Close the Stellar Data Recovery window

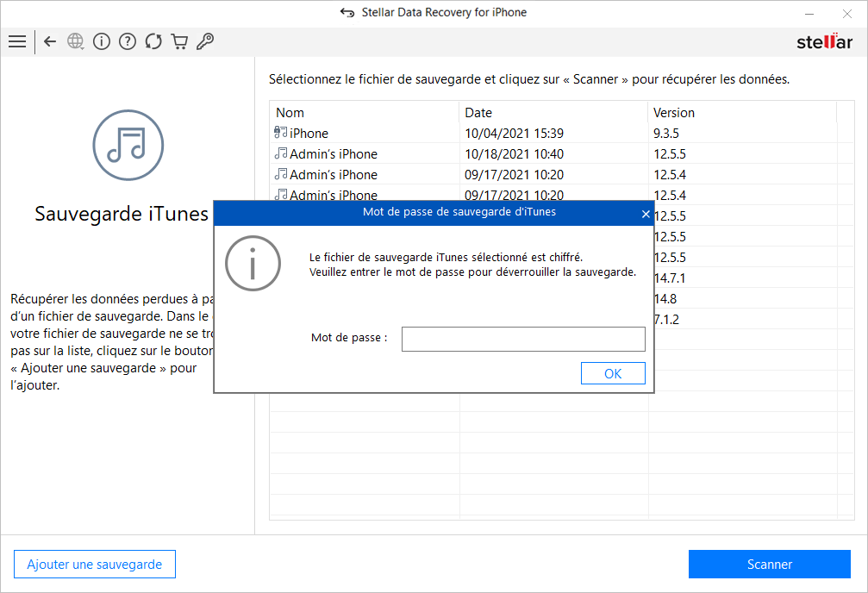coord(847,13)
